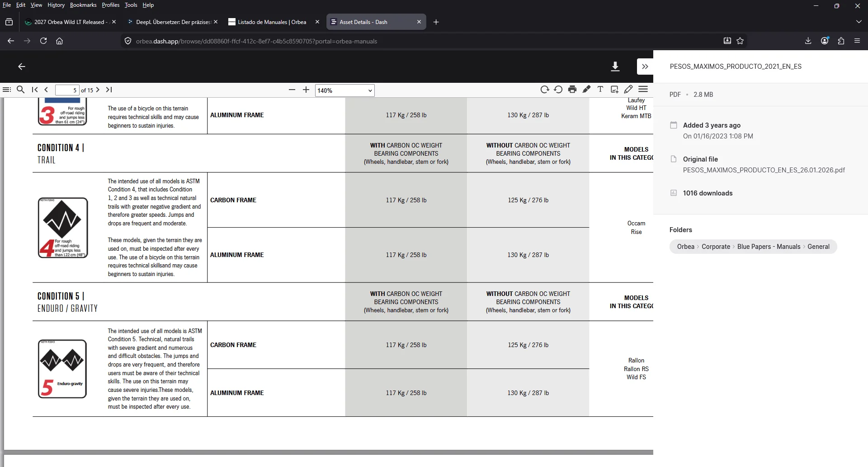
Task: Open the Help menu
Action: pyautogui.click(x=148, y=5)
